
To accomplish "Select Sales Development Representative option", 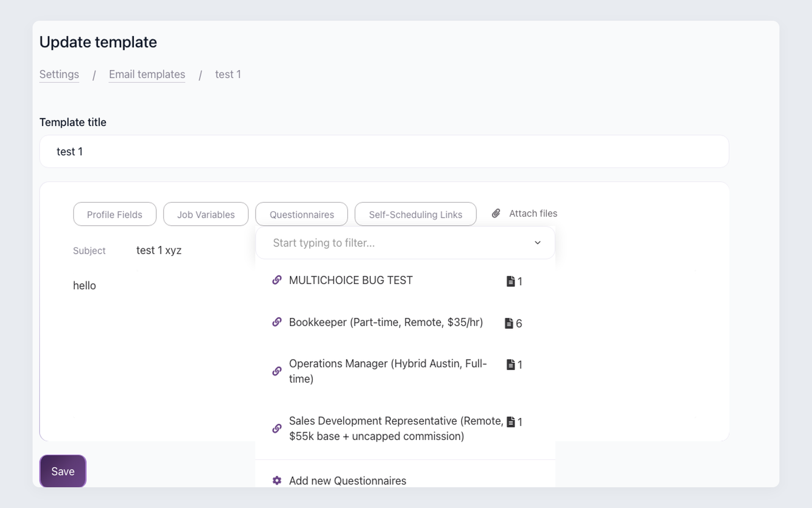I will pos(405,428).
